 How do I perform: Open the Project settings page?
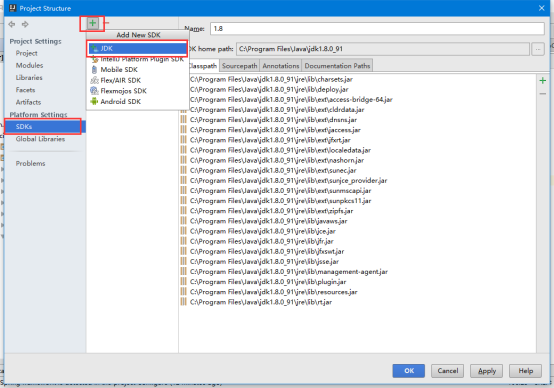tap(26, 53)
